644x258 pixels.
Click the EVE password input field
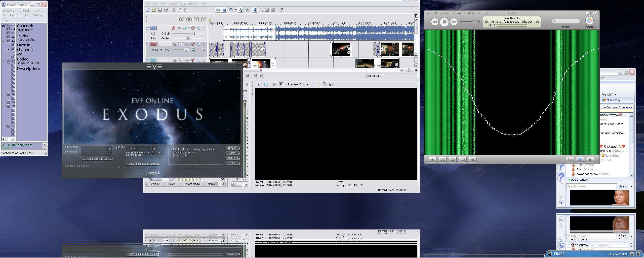point(96,153)
